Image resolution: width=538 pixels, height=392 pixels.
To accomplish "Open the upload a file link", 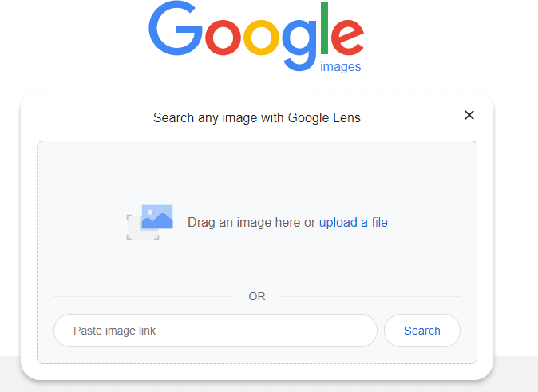I will tap(354, 223).
